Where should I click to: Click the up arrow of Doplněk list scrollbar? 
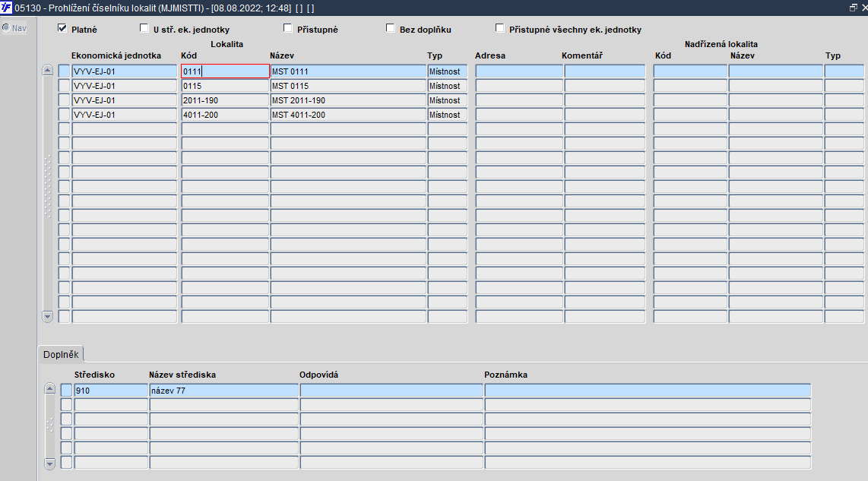click(50, 389)
